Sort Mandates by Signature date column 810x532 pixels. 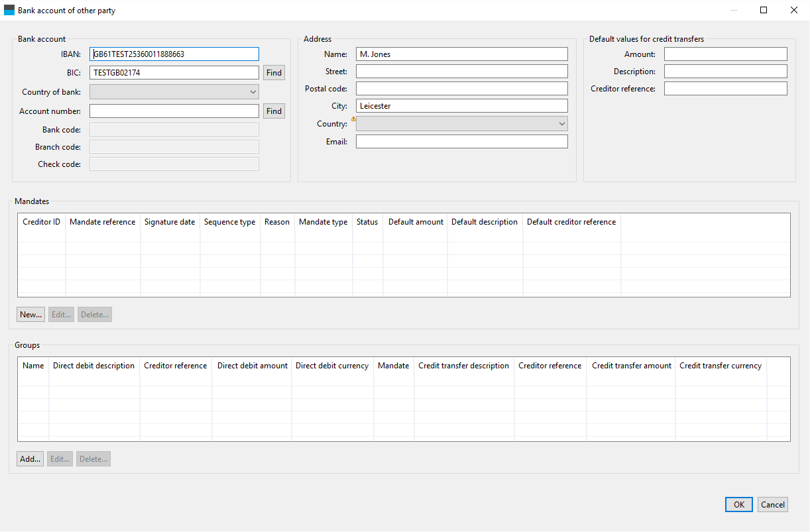coord(170,222)
